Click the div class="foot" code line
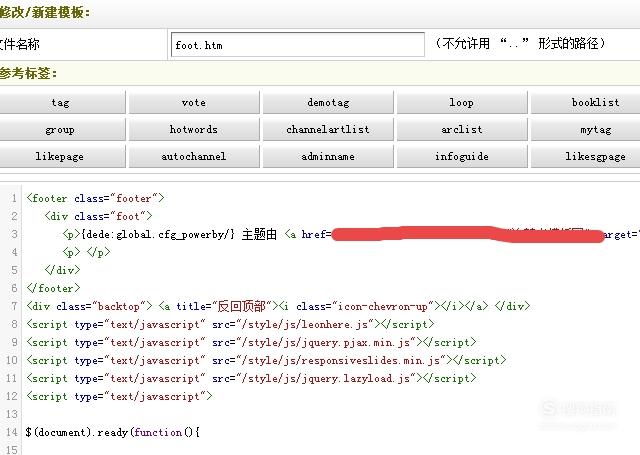Viewport: 640px width, 455px height. (98, 216)
